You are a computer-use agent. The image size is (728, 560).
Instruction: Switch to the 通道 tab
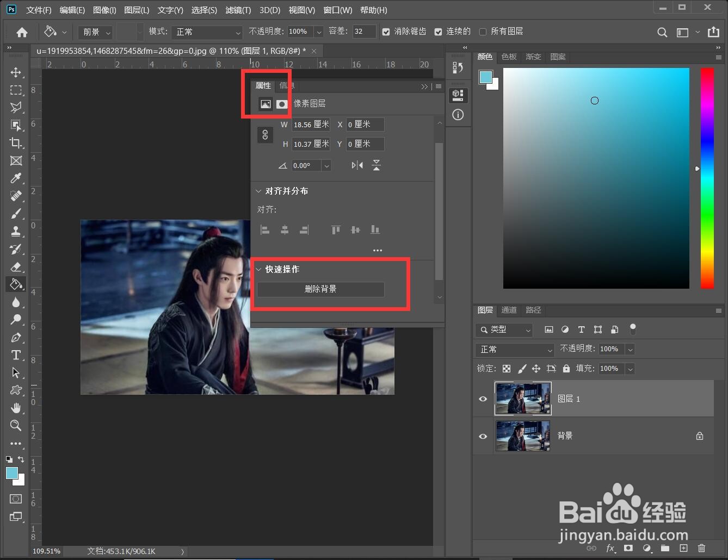click(509, 310)
